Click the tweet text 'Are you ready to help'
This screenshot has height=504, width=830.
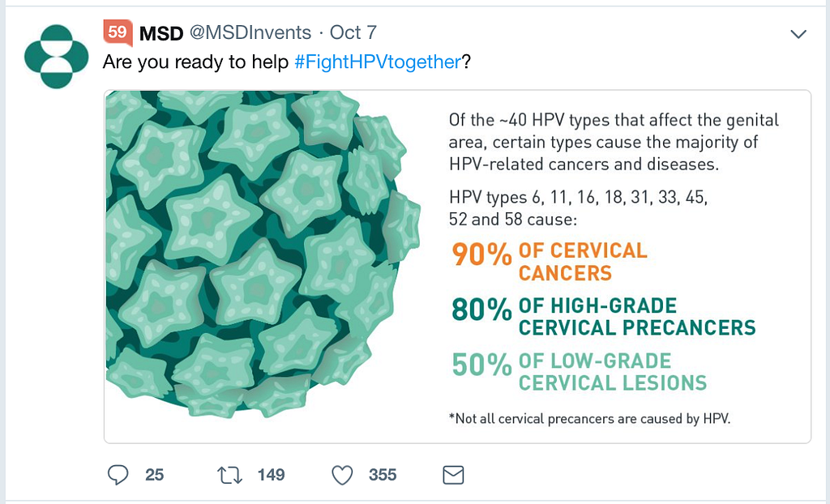pos(196,62)
